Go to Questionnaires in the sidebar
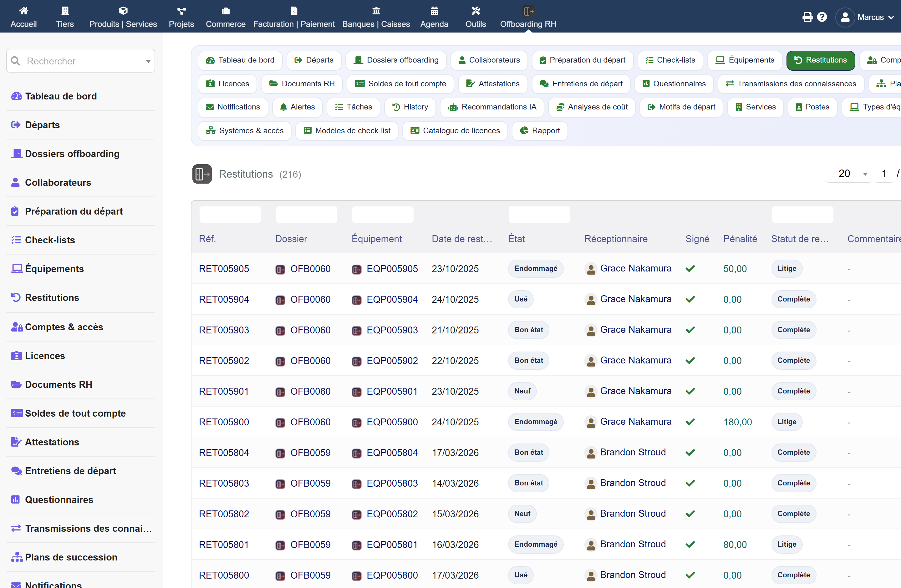The image size is (901, 588). (59, 499)
